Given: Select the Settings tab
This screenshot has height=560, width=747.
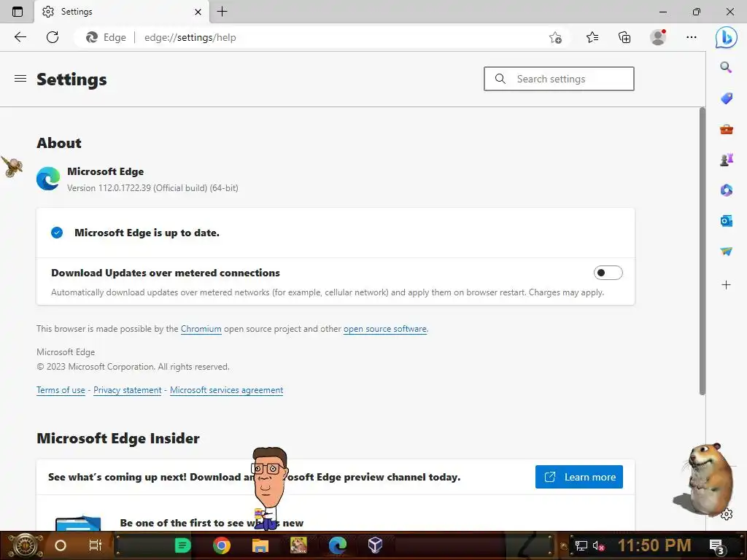Looking at the screenshot, I should point(122,12).
